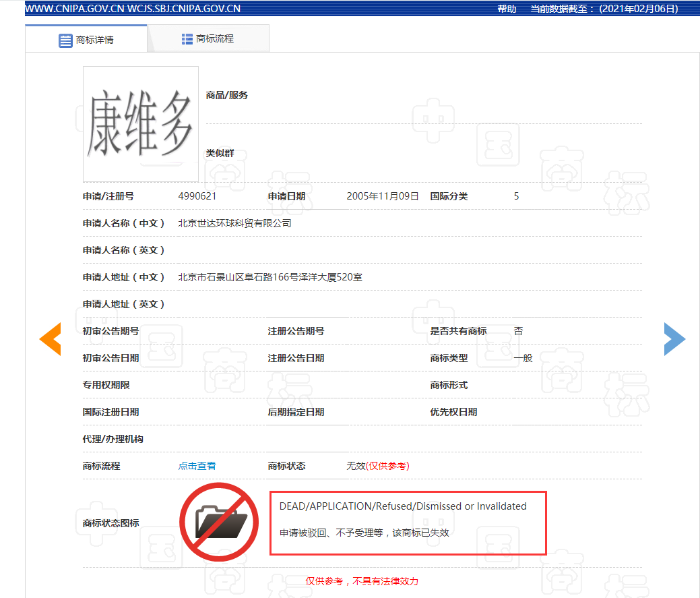
Task: Go to next trademark with blue arrow
Action: [674, 338]
